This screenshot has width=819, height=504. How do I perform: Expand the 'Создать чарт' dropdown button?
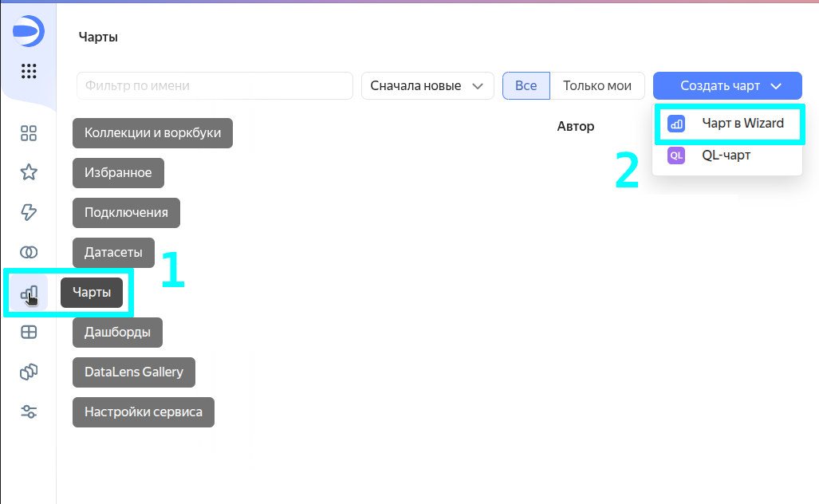pyautogui.click(x=727, y=86)
